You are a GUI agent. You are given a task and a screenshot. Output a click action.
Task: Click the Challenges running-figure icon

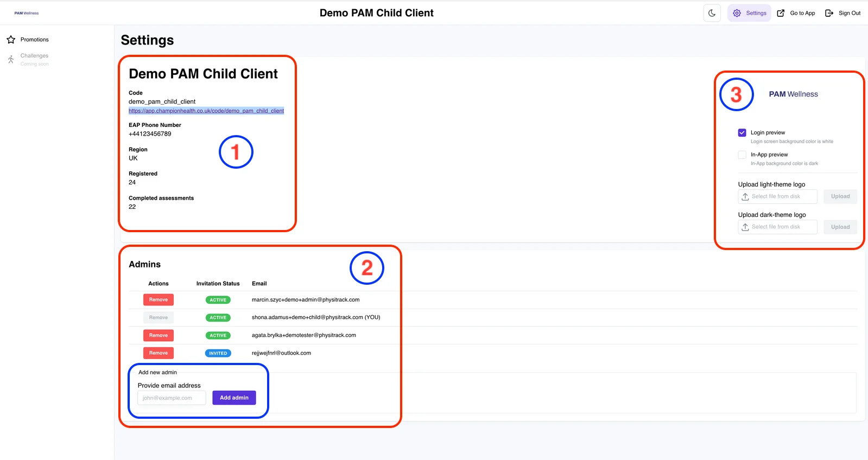11,59
